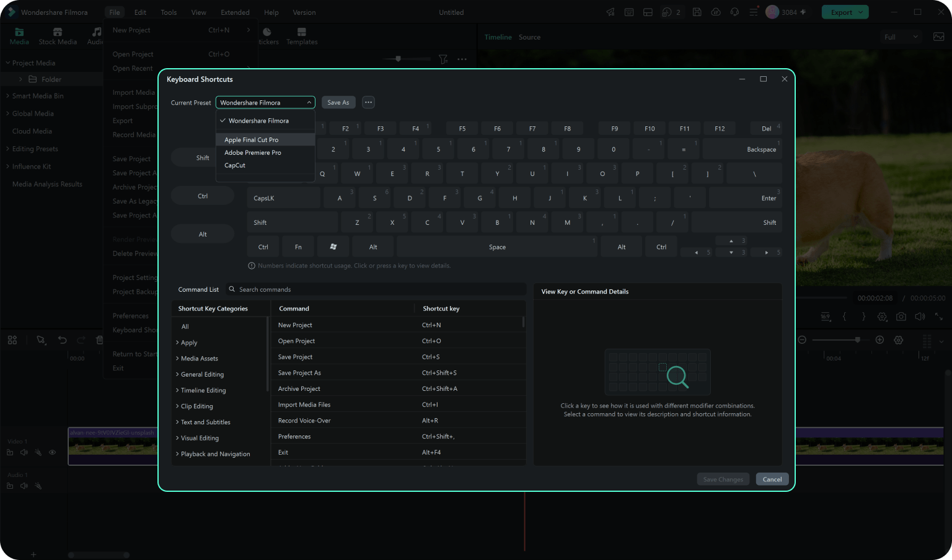Click the mark-out right brace icon

[863, 317]
